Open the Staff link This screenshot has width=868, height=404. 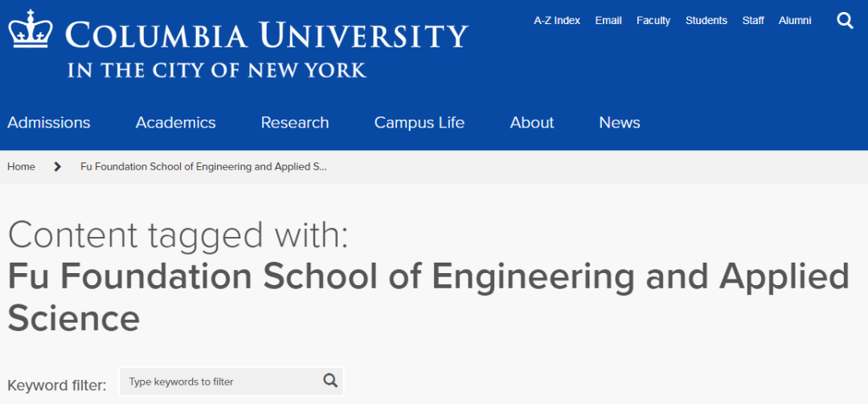tap(753, 21)
